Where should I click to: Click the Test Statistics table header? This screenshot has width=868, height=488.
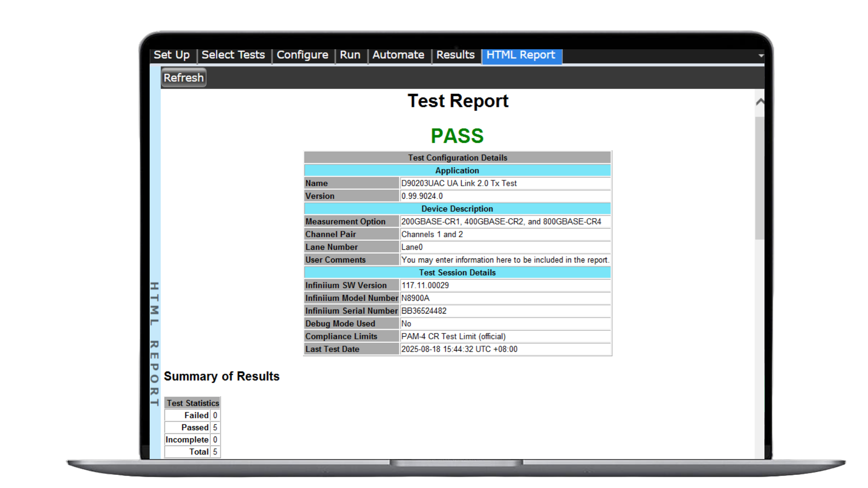[193, 403]
